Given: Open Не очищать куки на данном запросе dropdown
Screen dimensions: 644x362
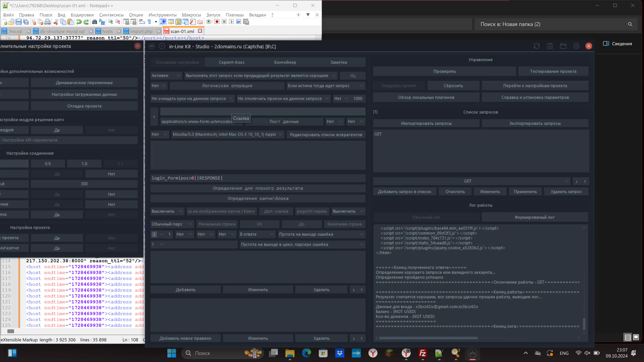Looking at the screenshot, I should click(x=192, y=98).
